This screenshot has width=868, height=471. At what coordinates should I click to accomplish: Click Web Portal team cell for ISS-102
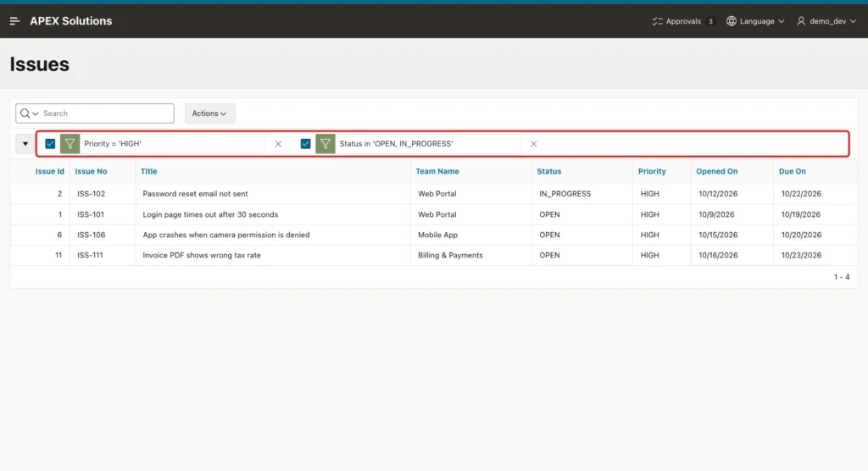[x=437, y=194]
